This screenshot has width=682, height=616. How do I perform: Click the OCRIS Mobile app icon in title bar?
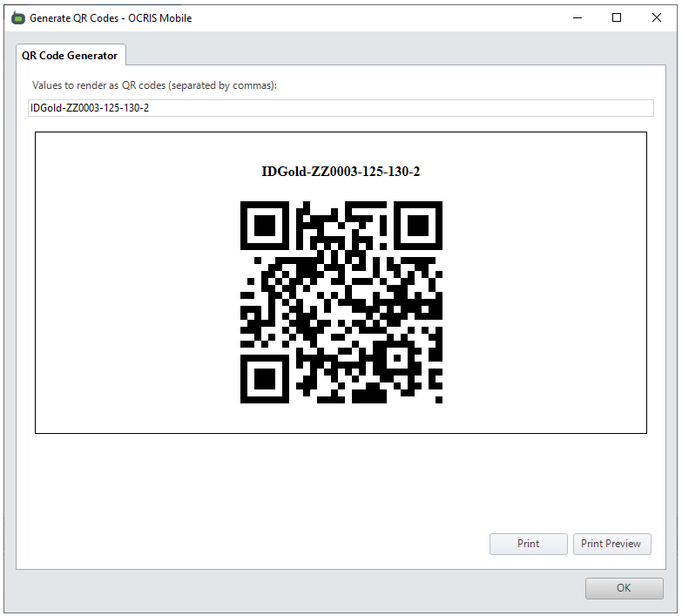pyautogui.click(x=17, y=17)
